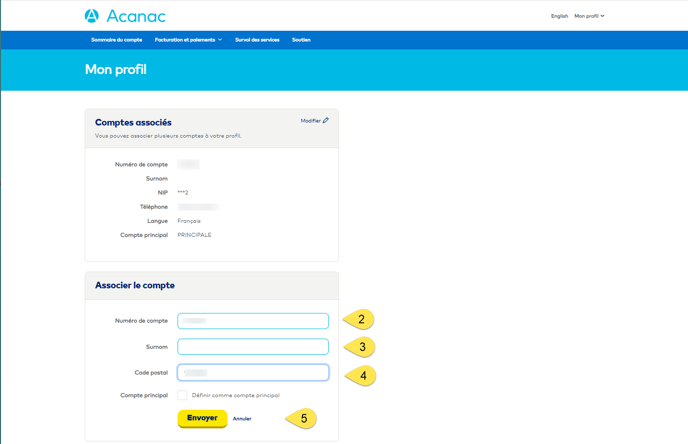Click the Français language value
The image size is (688, 444).
(189, 221)
